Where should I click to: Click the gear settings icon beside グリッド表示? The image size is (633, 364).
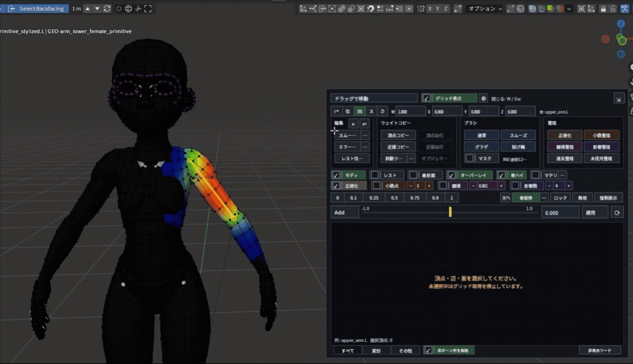coord(483,98)
